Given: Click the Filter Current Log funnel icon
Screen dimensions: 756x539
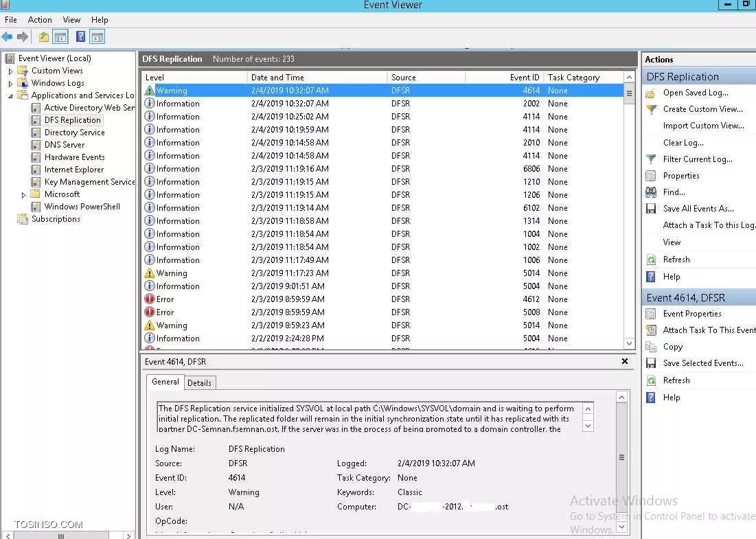Looking at the screenshot, I should pos(651,159).
